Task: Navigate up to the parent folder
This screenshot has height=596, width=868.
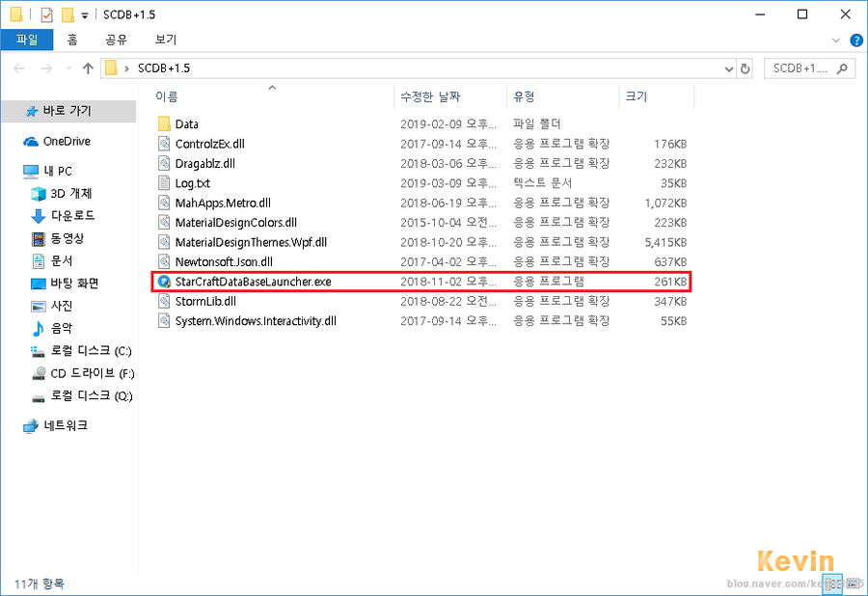Action: 88,68
